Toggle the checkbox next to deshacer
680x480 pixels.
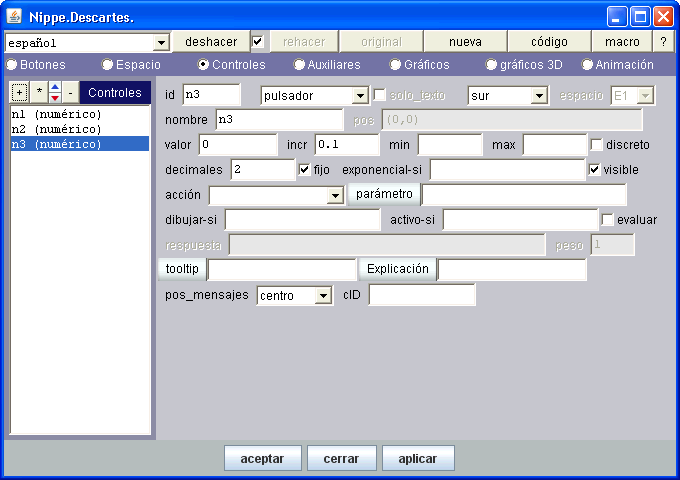258,42
